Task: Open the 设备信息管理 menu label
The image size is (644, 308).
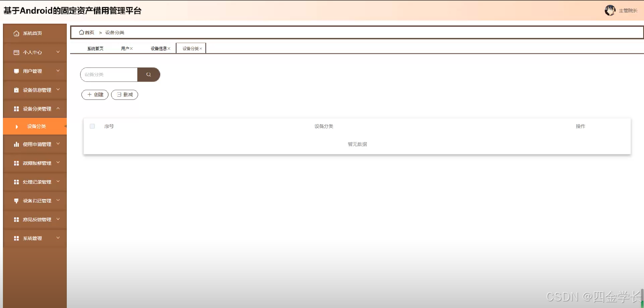Action: (x=37, y=90)
